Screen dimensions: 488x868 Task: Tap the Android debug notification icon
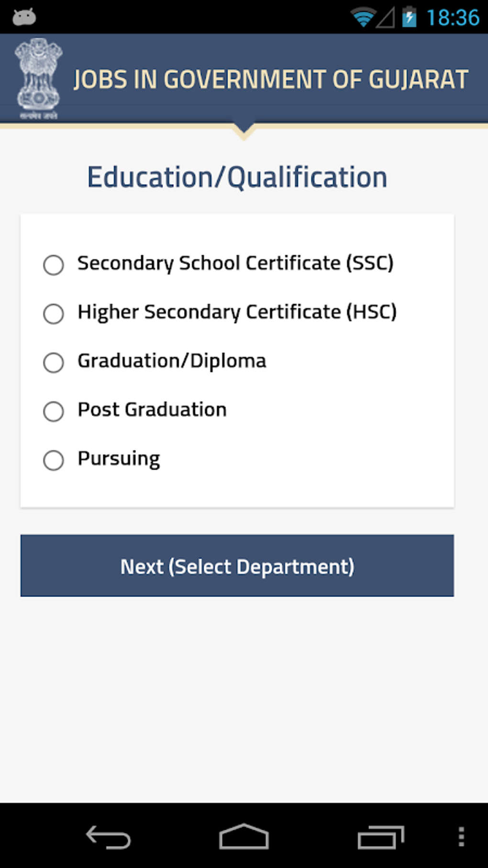click(24, 17)
